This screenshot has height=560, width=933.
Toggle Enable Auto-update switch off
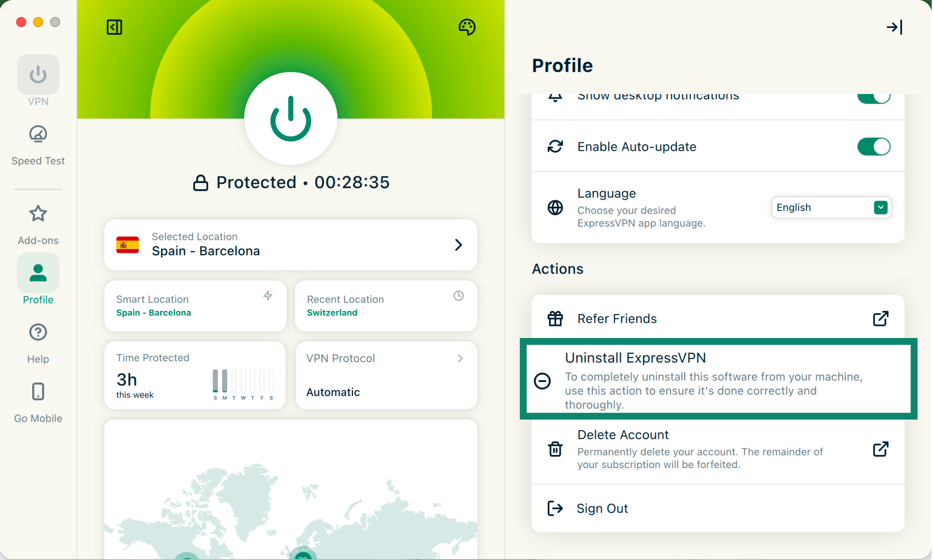click(873, 147)
